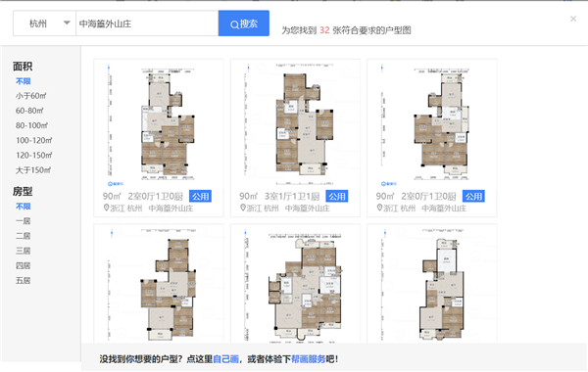588x372 pixels.
Task: Filter room type by 二居
Action: pyautogui.click(x=23, y=236)
